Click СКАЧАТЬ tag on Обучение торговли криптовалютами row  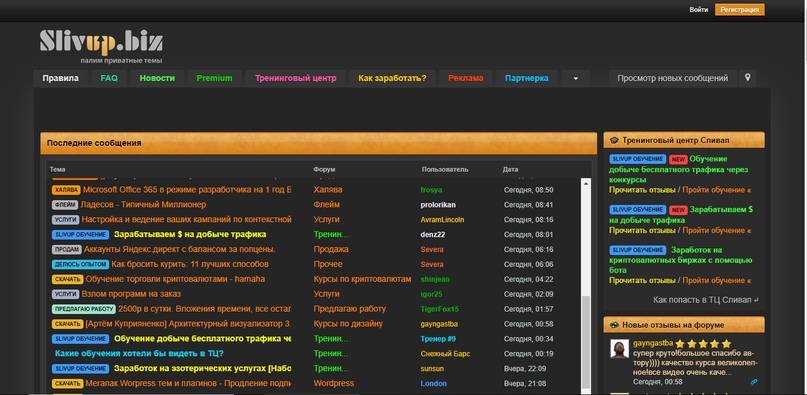point(67,280)
